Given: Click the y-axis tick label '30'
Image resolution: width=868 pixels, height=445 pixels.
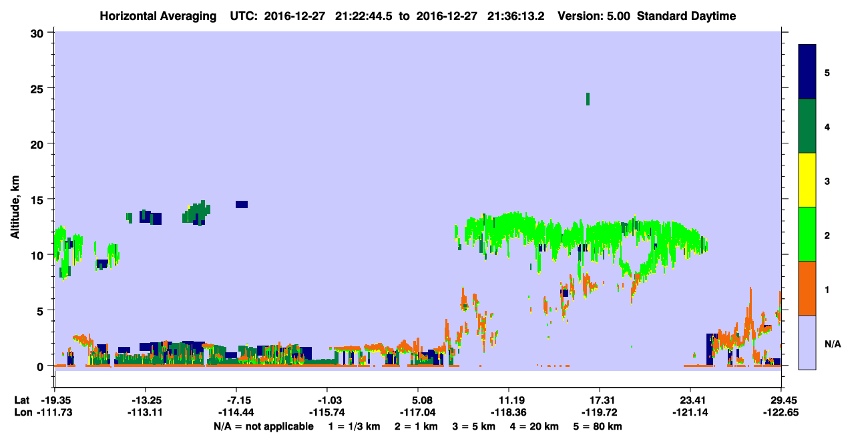Looking at the screenshot, I should click(38, 33).
